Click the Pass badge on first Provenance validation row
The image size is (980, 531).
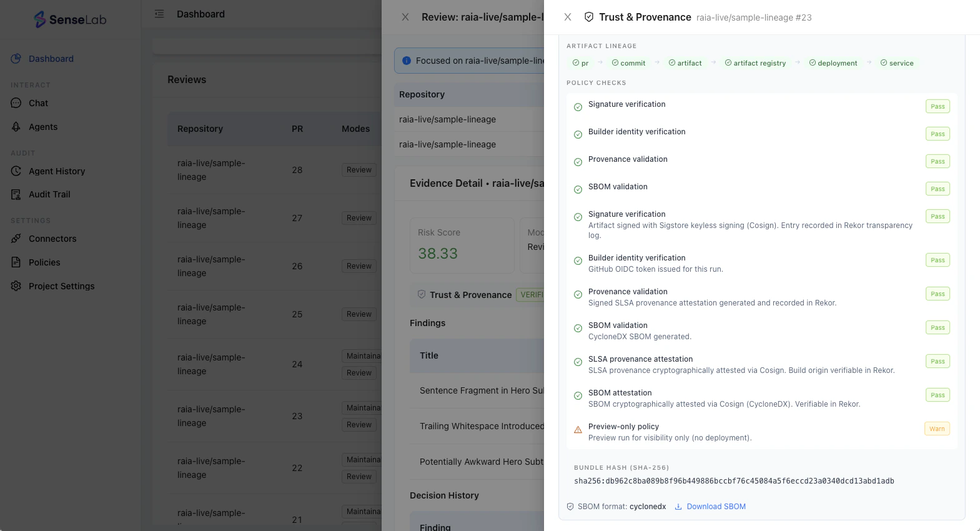[x=938, y=161]
